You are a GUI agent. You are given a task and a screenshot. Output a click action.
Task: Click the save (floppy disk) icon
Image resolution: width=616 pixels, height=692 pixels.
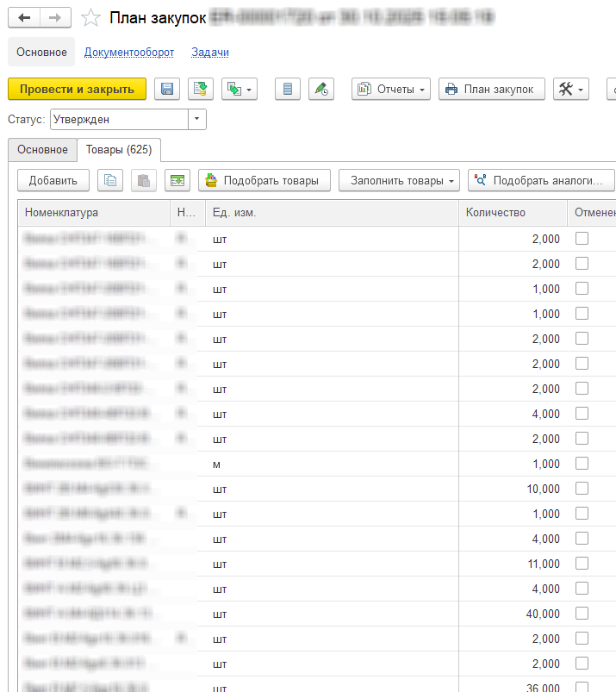pos(167,89)
